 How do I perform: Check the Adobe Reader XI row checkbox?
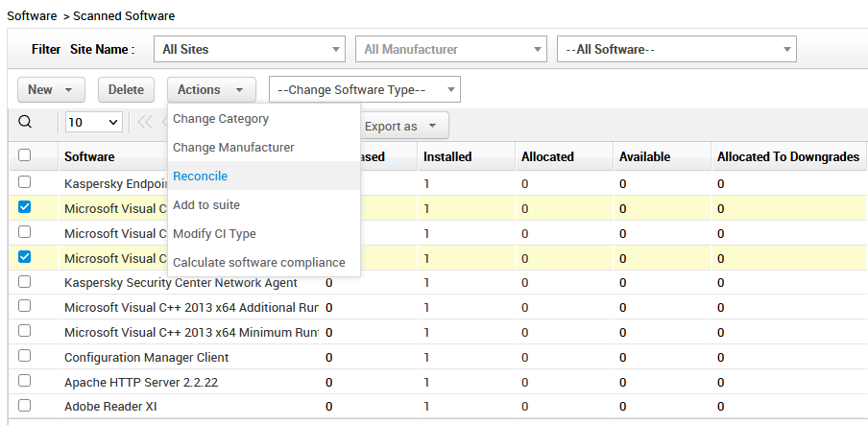[x=25, y=406]
